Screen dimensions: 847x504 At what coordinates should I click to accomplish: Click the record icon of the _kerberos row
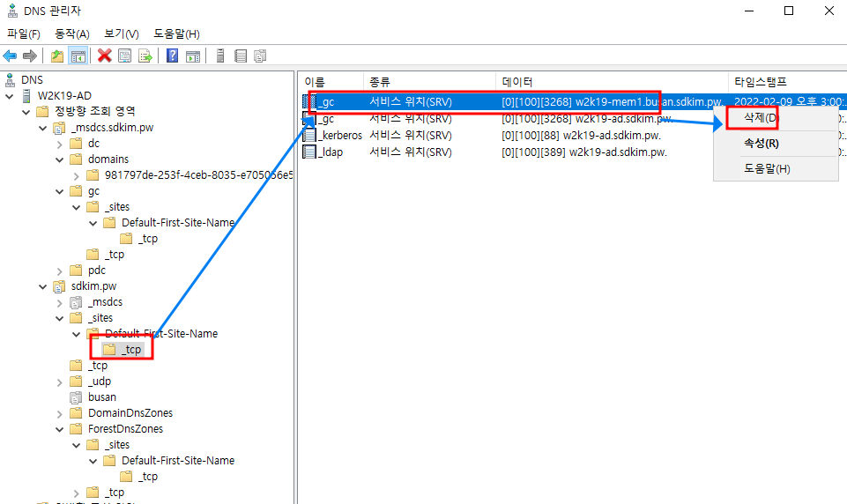point(309,135)
